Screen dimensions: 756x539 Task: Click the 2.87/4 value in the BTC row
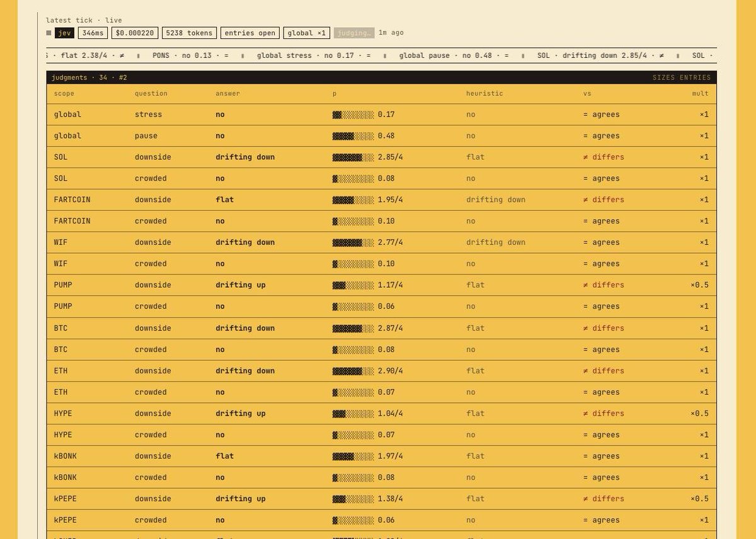pyautogui.click(x=390, y=328)
